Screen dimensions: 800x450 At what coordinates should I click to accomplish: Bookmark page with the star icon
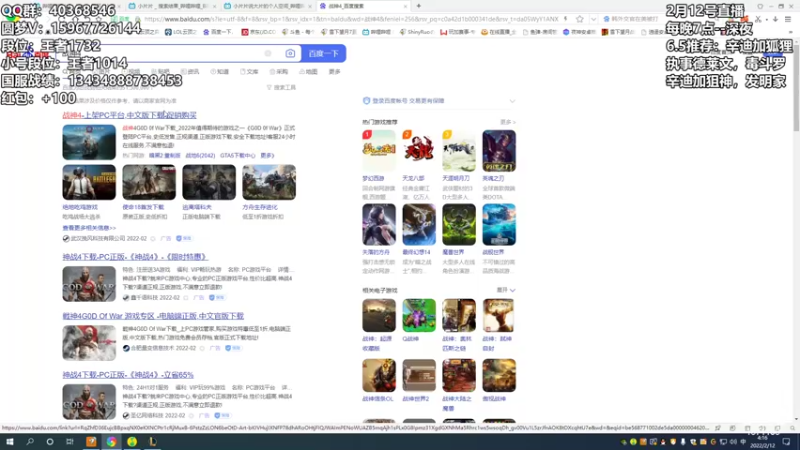tap(580, 19)
